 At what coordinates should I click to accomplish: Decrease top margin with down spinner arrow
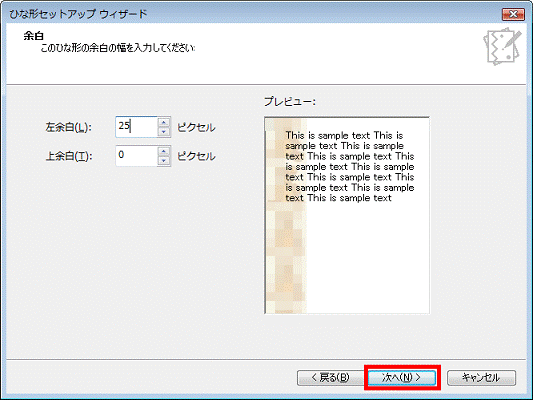tap(164, 160)
